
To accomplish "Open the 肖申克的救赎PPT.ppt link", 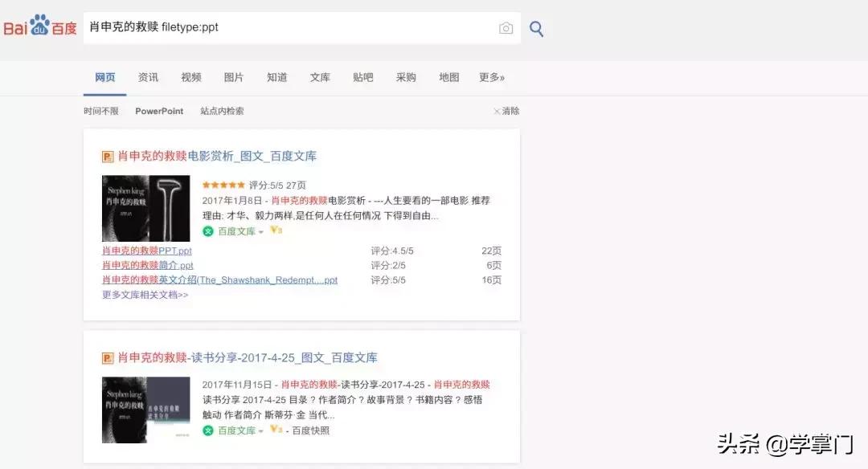I will click(x=146, y=251).
